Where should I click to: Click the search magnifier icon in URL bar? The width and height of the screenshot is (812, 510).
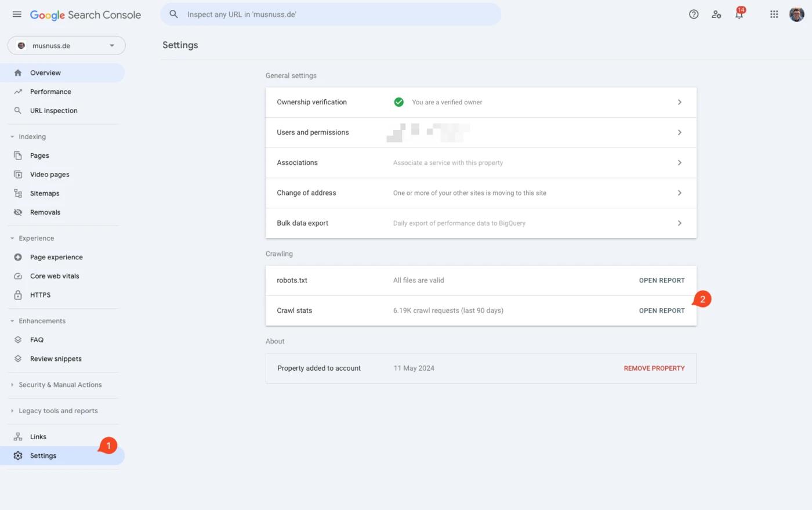pos(173,15)
